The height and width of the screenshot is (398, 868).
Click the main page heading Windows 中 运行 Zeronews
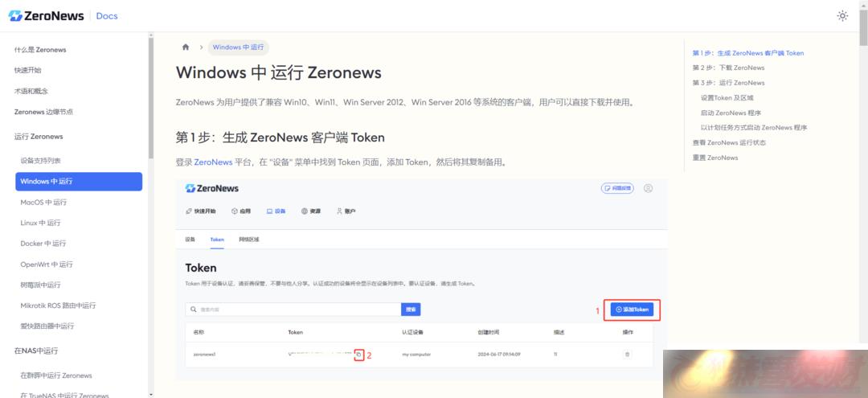(278, 72)
